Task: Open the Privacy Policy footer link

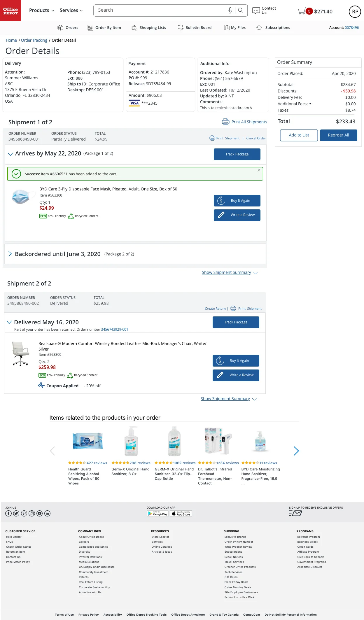Action: pyautogui.click(x=89, y=614)
